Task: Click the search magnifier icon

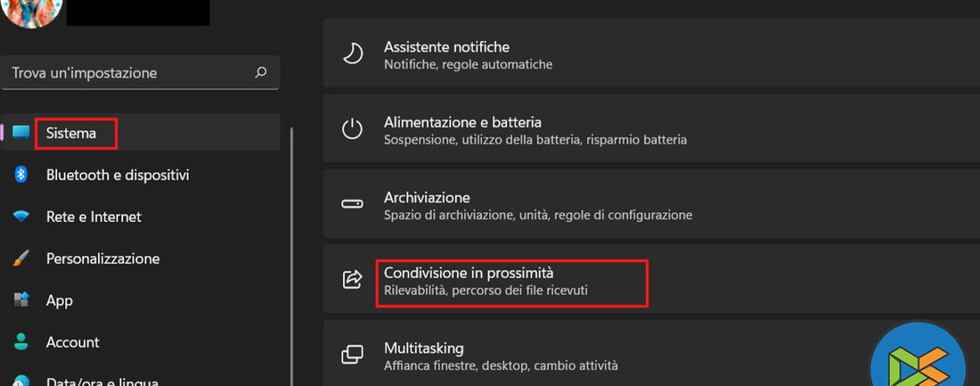Action: [x=261, y=73]
